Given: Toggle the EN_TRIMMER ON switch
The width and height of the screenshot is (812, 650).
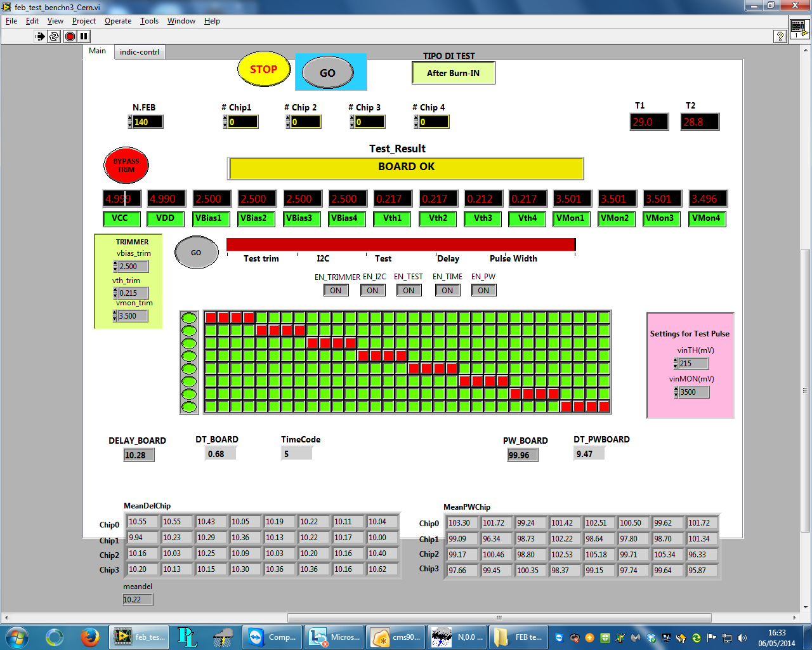Looking at the screenshot, I should point(336,291).
